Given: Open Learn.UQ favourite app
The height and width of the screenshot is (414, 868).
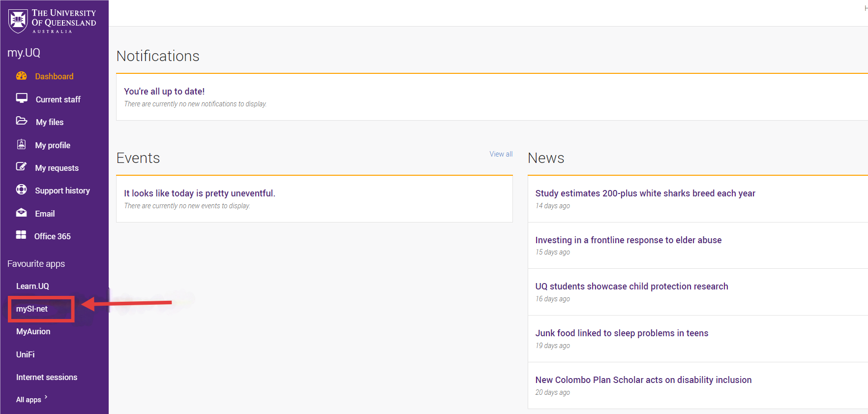Looking at the screenshot, I should pos(32,286).
